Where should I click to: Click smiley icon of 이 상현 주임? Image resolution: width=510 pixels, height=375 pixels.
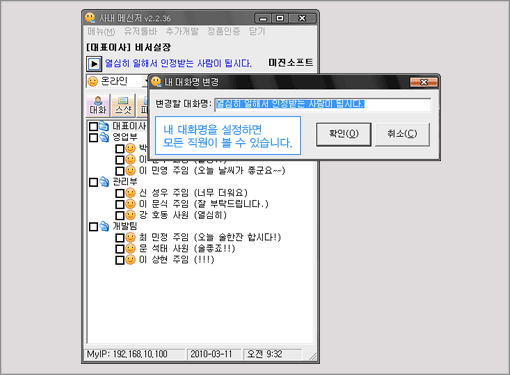pyautogui.click(x=130, y=260)
